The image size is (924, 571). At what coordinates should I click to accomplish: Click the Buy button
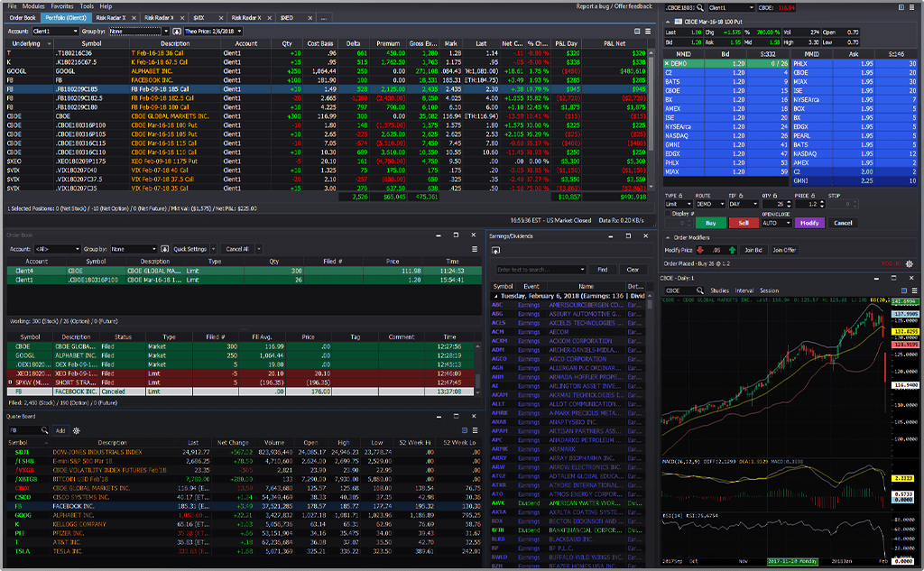tap(711, 223)
